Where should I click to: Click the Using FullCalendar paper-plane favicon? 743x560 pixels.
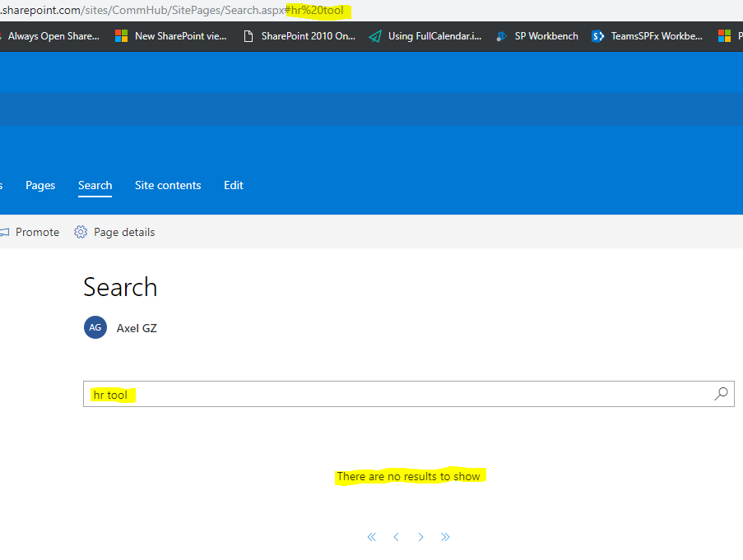tap(374, 35)
